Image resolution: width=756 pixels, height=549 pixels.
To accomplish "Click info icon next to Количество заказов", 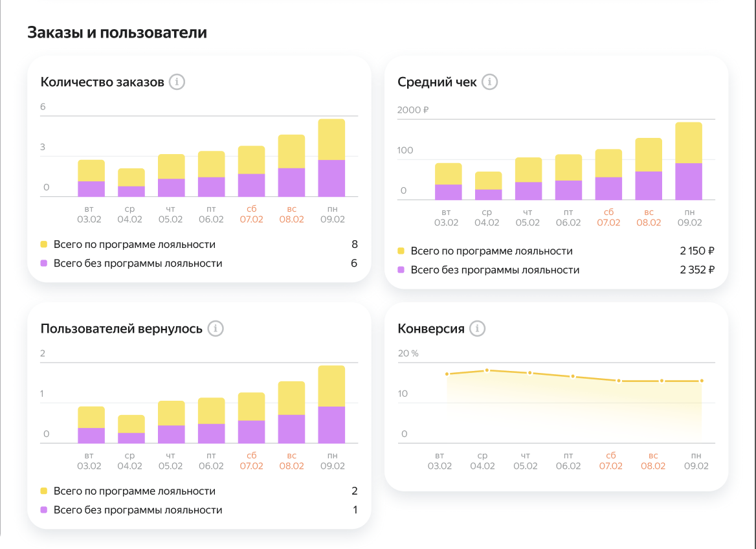I will tap(177, 82).
